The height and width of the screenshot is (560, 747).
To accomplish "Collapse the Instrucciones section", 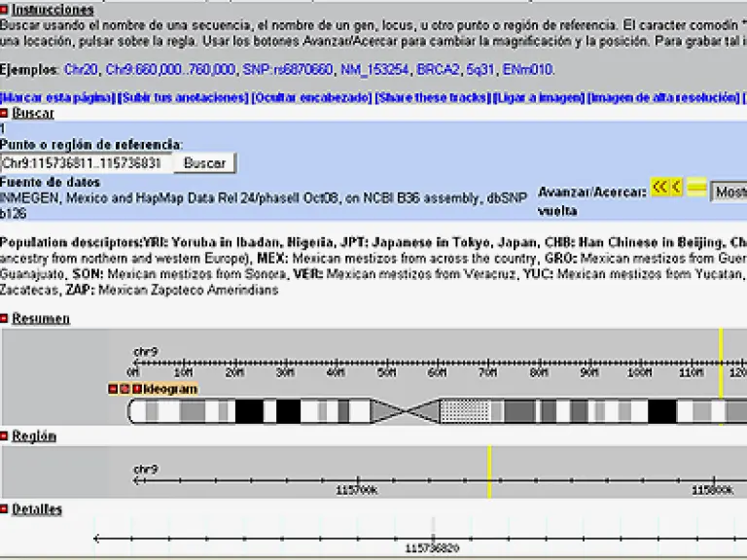I will point(5,10).
